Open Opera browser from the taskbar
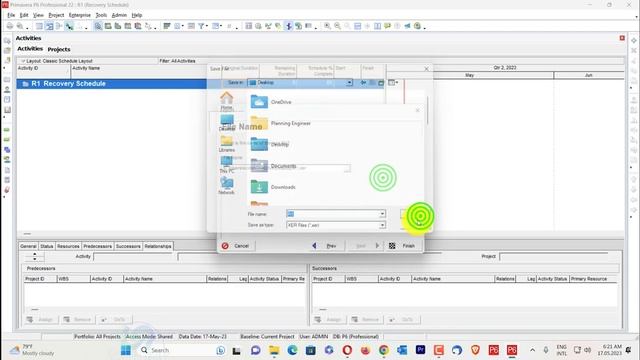 347,350
